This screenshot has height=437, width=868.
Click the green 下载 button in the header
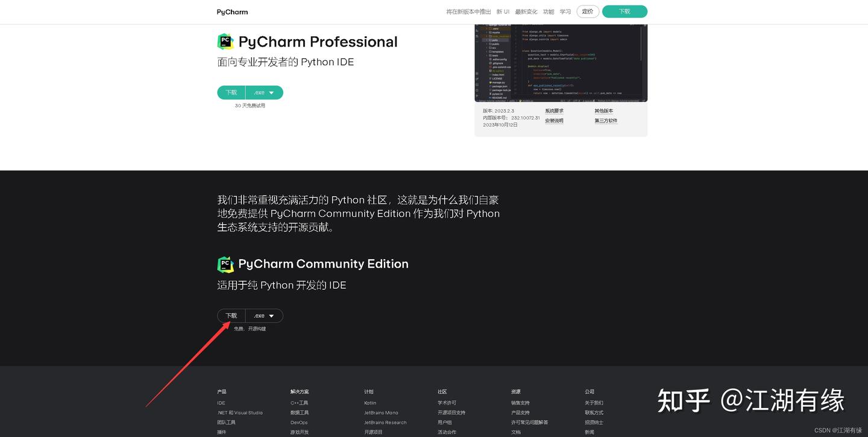(624, 11)
